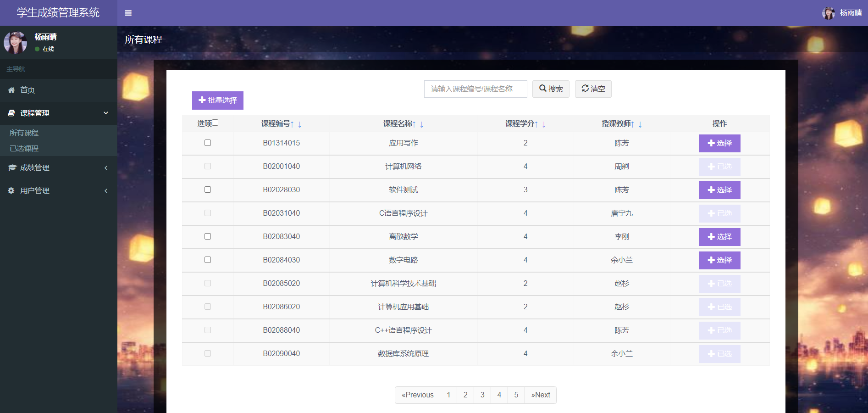Sort 课程学分 descending with down arrow

[544, 124]
